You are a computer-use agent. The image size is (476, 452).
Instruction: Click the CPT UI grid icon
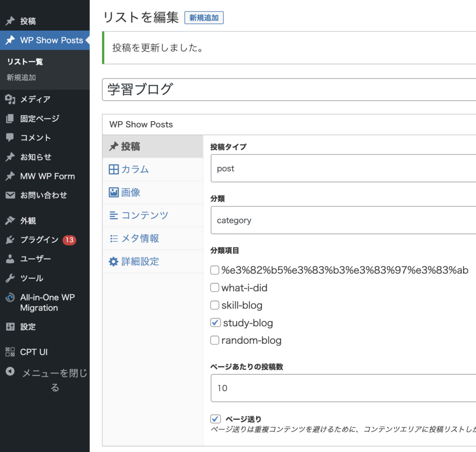tap(10, 352)
